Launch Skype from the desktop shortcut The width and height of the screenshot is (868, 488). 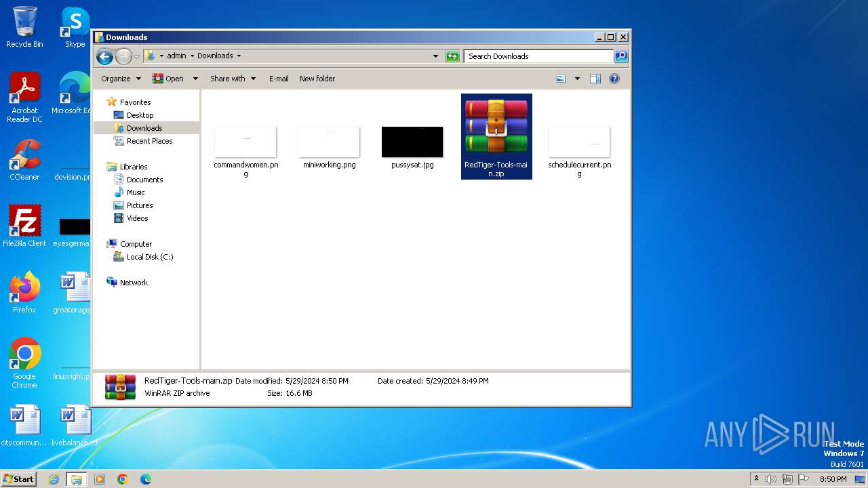pos(75,27)
